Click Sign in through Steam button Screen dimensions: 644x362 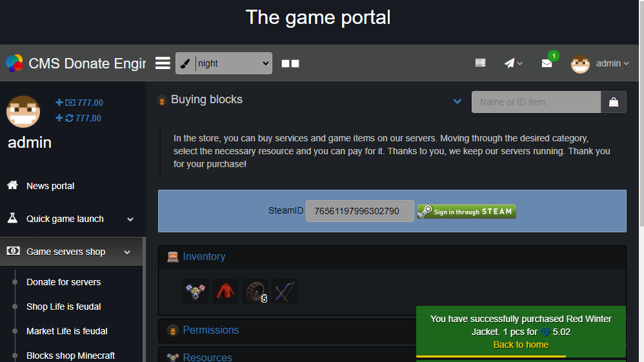point(466,212)
